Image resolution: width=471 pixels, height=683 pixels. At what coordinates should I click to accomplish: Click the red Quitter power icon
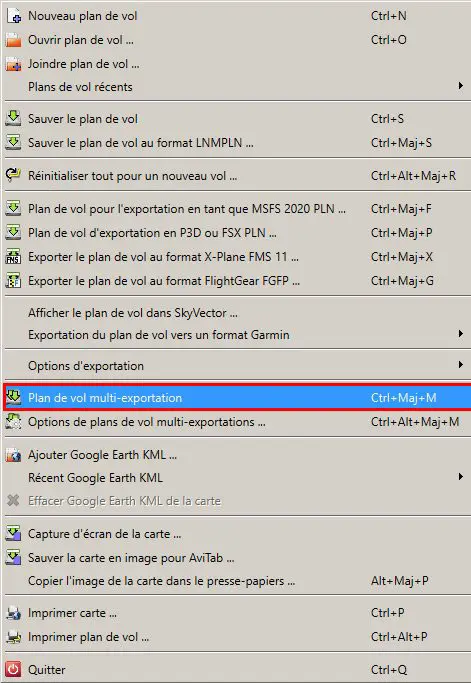pyautogui.click(x=14, y=669)
